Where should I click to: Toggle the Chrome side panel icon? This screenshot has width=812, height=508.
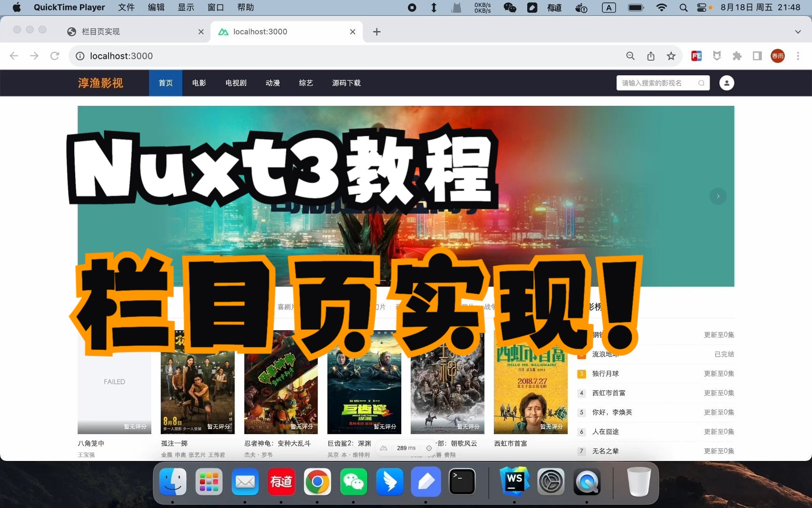click(757, 56)
